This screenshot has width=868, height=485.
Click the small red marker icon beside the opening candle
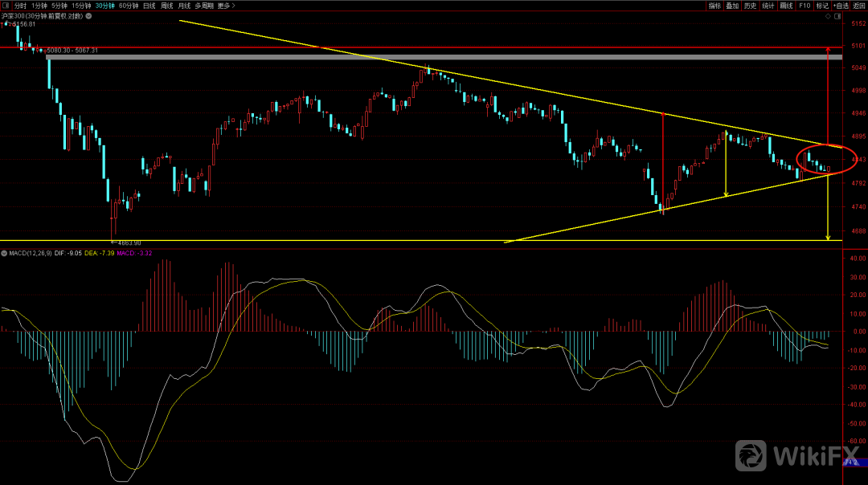click(x=2, y=24)
